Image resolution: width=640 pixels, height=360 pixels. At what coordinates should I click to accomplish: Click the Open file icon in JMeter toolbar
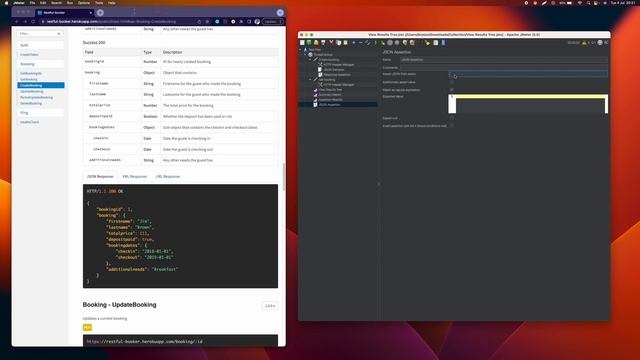pos(316,42)
